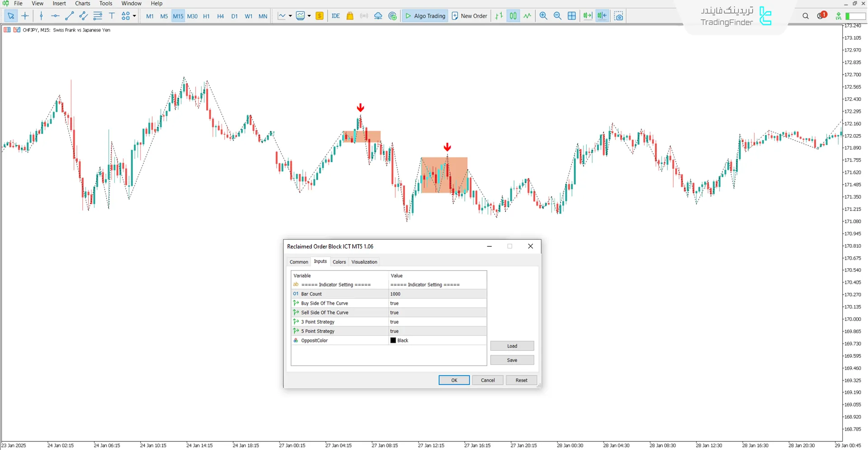Screen dimensions: 868x450
Task: Open the tile windows grid icon
Action: coord(572,16)
